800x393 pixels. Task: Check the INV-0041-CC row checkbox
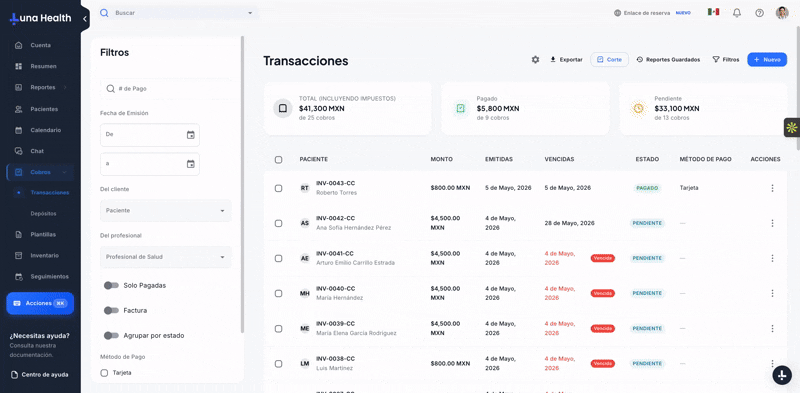coord(279,259)
